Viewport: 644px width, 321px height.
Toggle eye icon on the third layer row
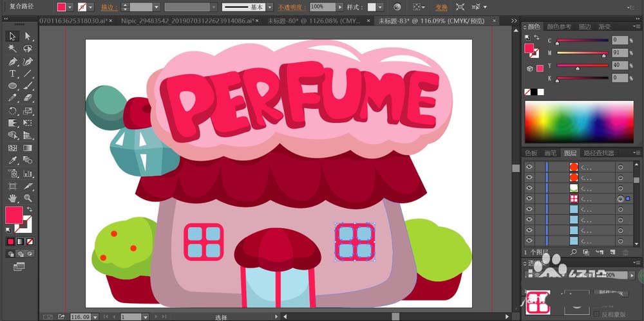(x=529, y=188)
